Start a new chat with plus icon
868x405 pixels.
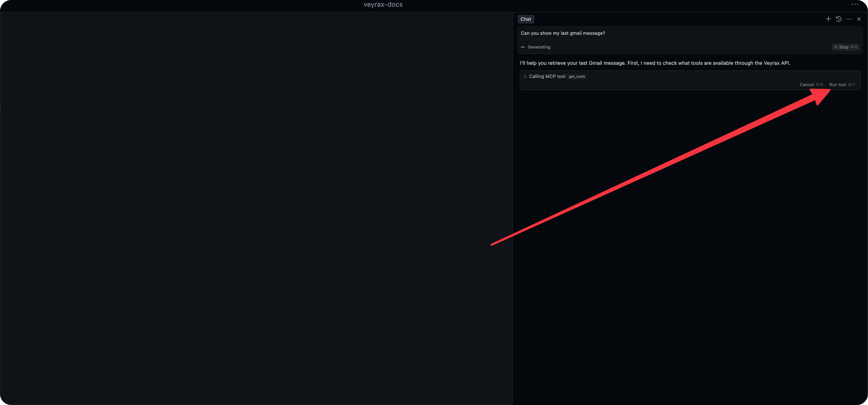click(828, 19)
